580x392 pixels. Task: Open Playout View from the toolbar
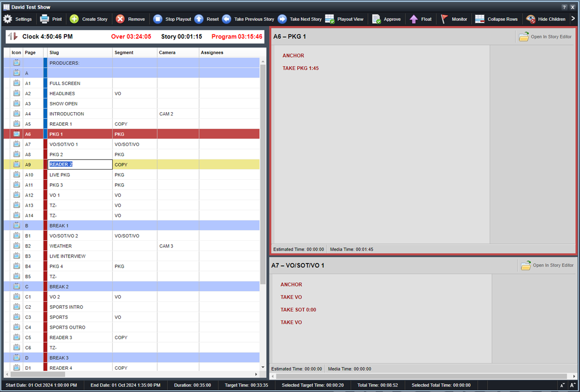coord(330,19)
